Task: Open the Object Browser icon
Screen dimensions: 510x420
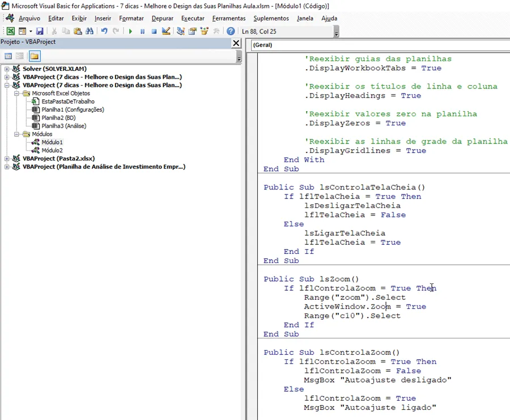Action: pyautogui.click(x=204, y=31)
